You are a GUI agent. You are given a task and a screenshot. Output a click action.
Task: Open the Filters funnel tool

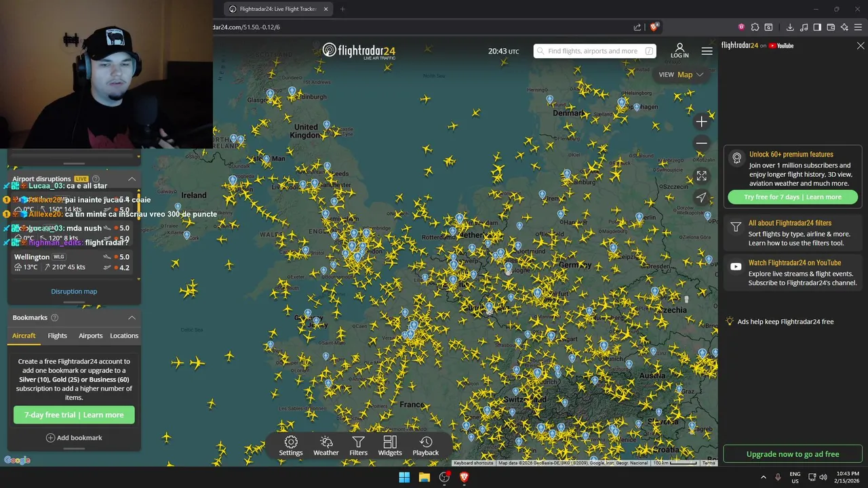(359, 446)
